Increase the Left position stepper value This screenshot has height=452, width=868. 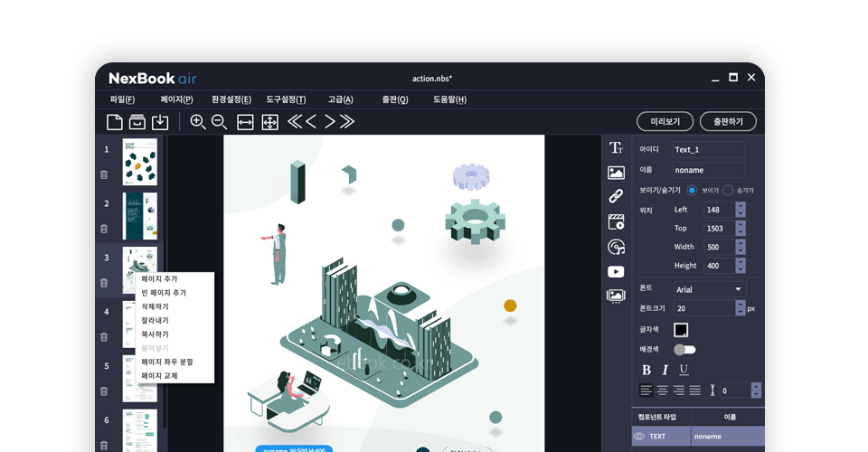741,206
